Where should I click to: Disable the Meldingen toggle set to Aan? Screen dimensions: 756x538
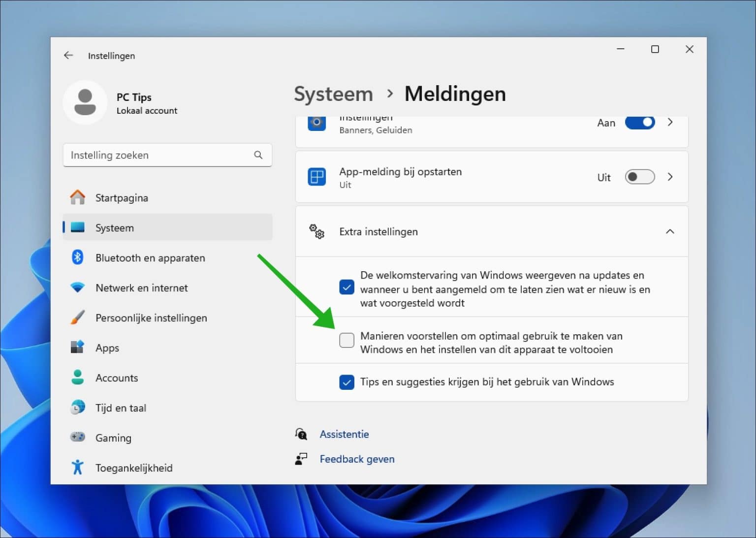[640, 123]
